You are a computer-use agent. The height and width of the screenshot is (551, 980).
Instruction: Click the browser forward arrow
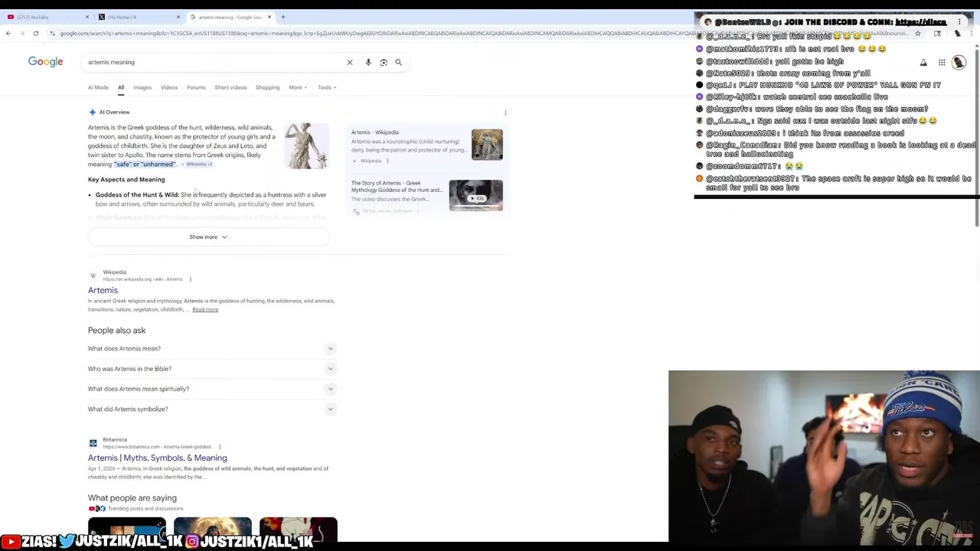21,34
